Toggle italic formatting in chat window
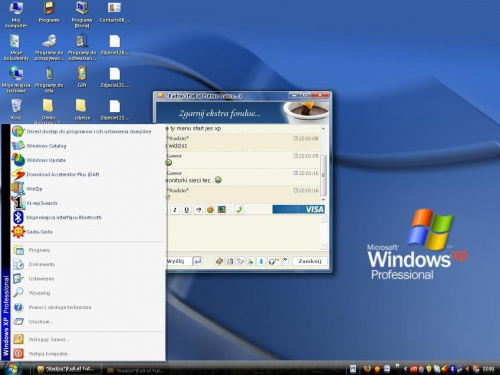500x375 pixels. click(x=175, y=210)
